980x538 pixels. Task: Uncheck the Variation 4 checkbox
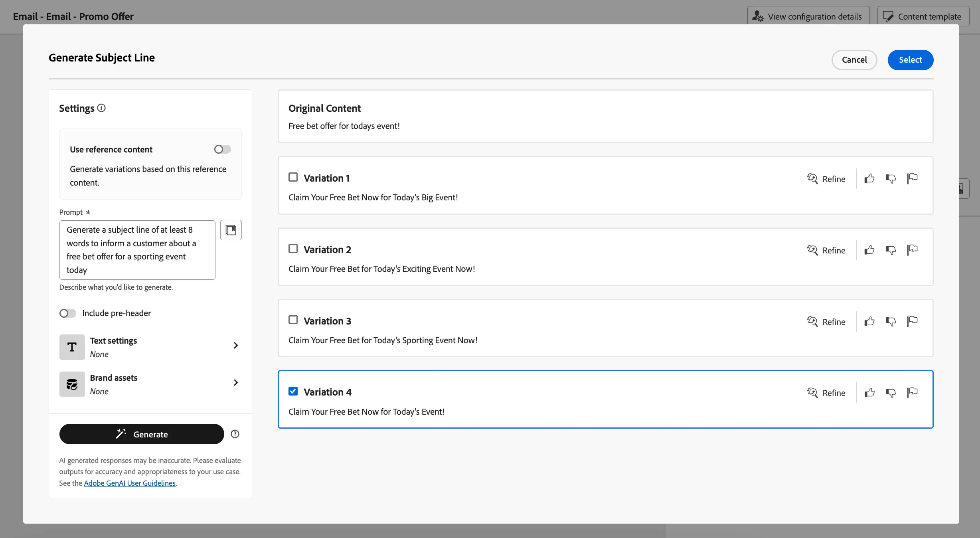coord(293,391)
